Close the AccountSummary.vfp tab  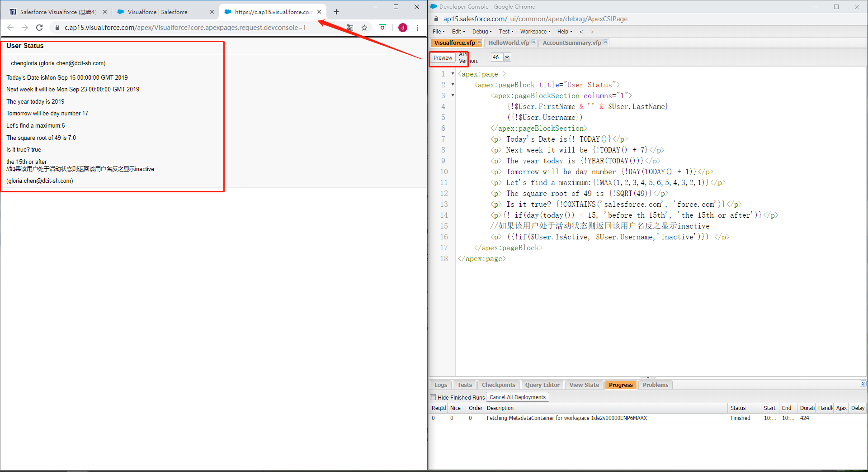(606, 42)
